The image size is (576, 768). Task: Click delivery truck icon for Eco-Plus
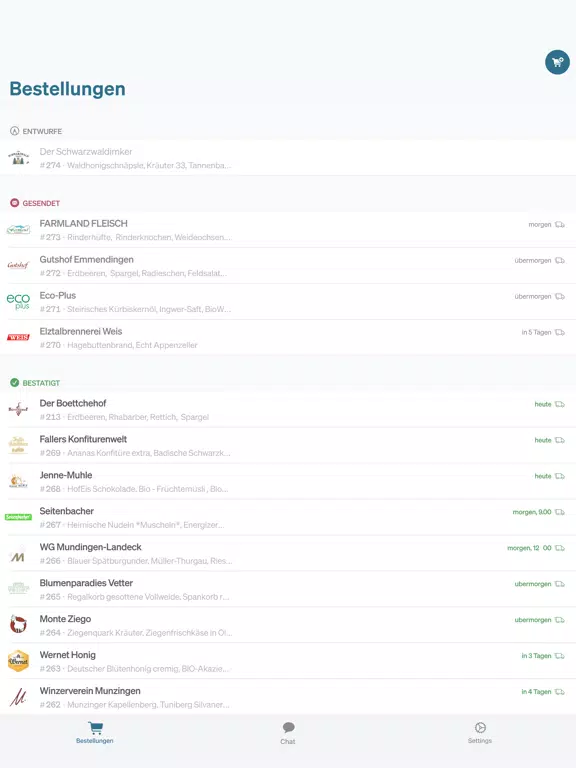click(560, 297)
